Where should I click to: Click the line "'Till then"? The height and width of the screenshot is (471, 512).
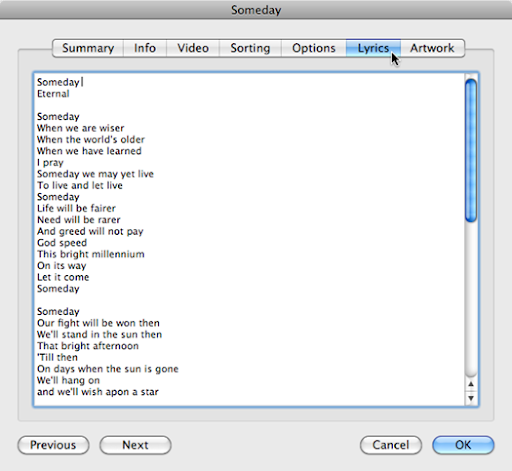57,358
